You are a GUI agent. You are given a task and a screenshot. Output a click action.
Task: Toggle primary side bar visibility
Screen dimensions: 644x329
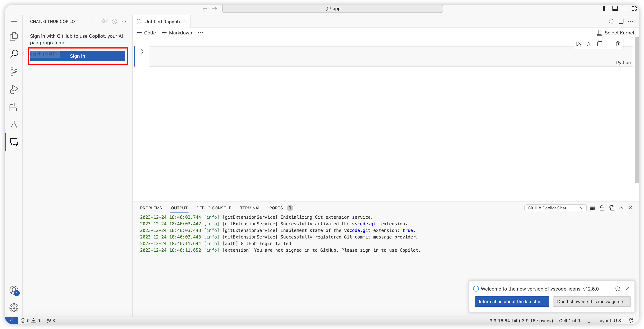click(x=605, y=8)
